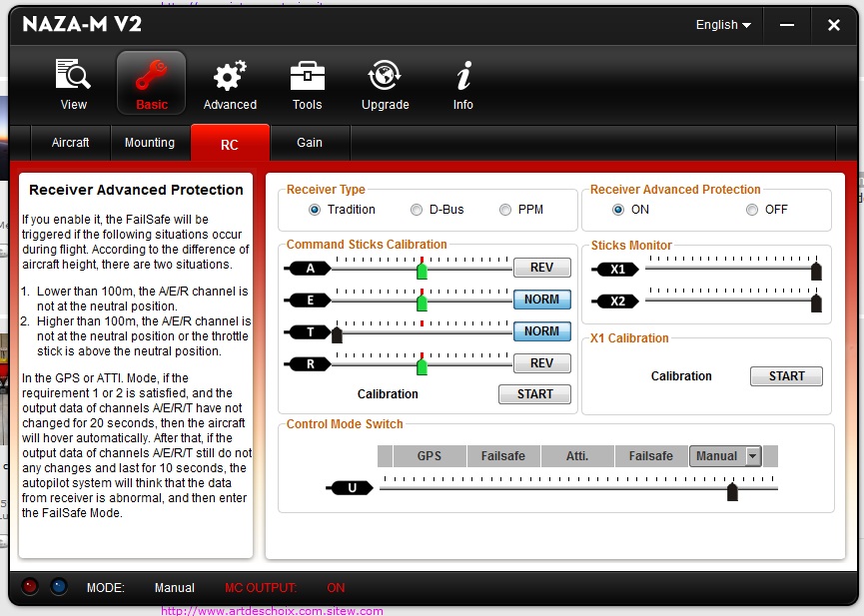
Task: Click the MC OUTPUT ON status text
Action: [285, 588]
